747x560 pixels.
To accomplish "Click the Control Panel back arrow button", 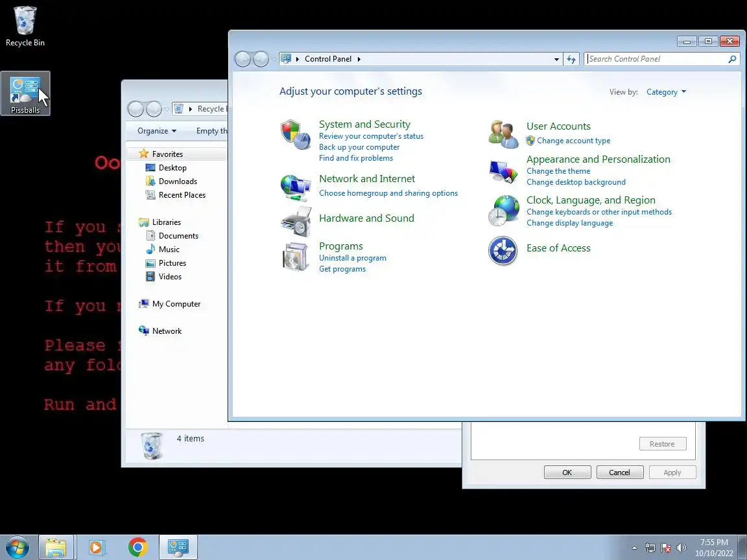I will point(243,59).
